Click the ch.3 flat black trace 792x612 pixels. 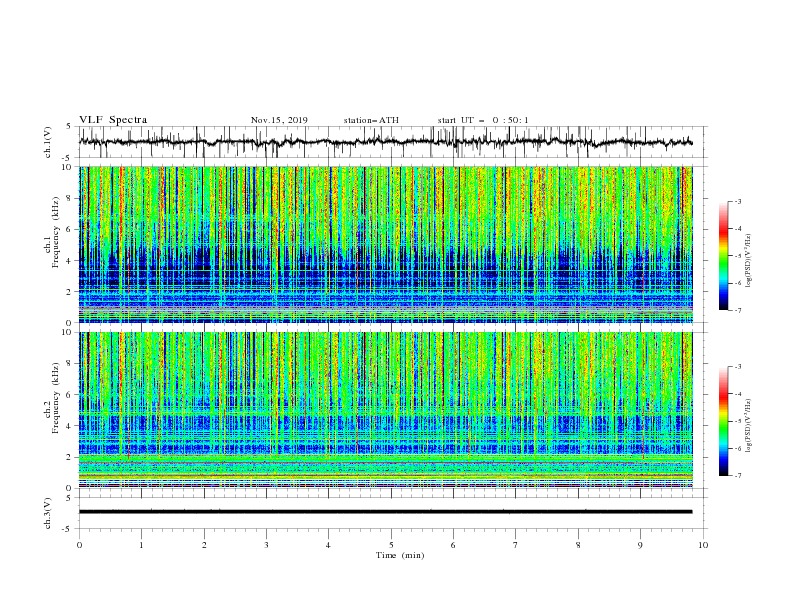coord(385,512)
